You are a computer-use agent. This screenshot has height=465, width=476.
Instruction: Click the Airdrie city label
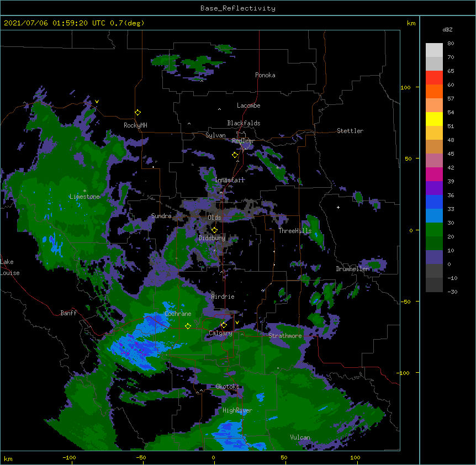tap(223, 297)
